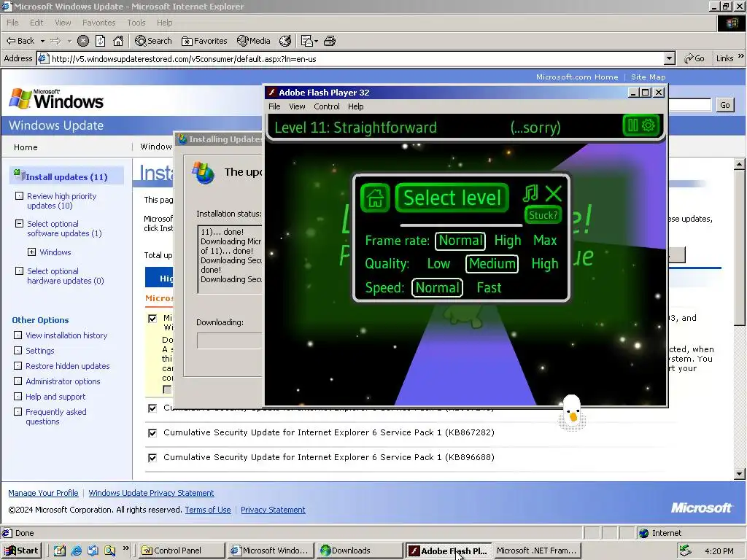Uncheck the KB867282 security update checkbox
This screenshot has width=747, height=560.
(x=152, y=433)
